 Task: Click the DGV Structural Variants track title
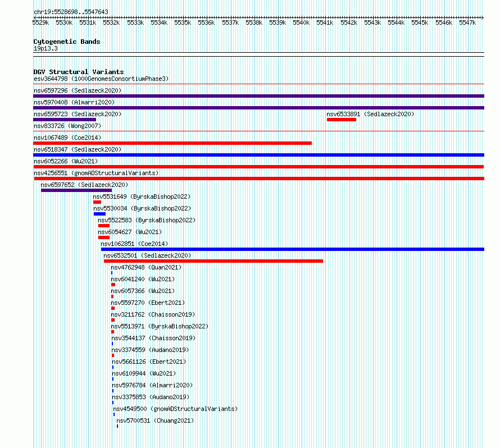(x=79, y=72)
